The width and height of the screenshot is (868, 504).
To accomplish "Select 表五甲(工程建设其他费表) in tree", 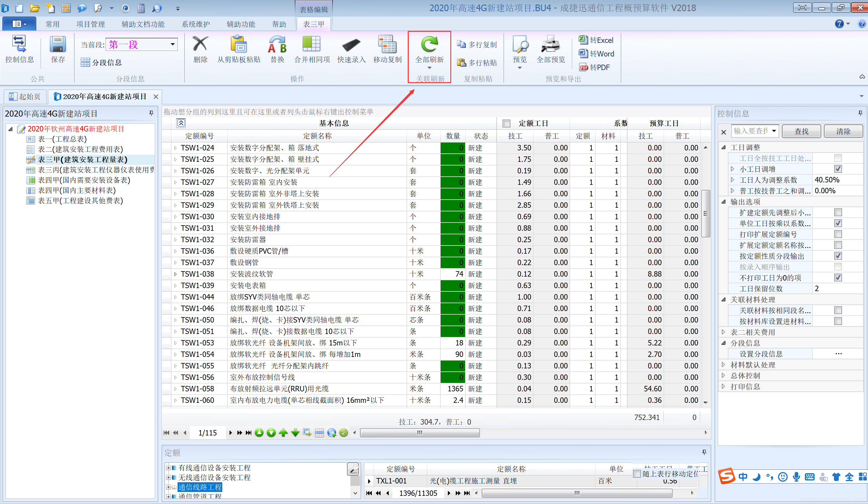I will click(x=80, y=201).
